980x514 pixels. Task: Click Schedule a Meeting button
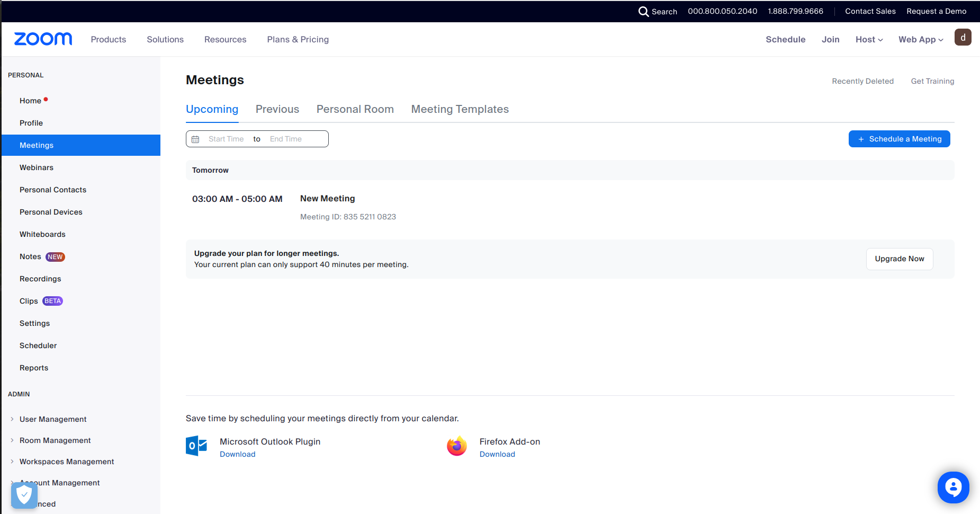(899, 139)
